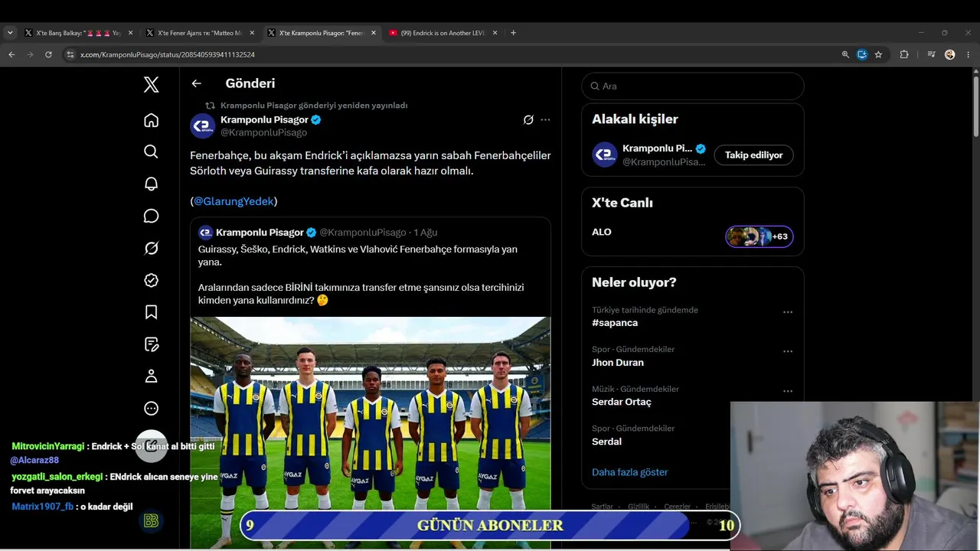Close the "X'te Fener Ajans" tab
Image resolution: width=980 pixels, height=551 pixels.
252,33
